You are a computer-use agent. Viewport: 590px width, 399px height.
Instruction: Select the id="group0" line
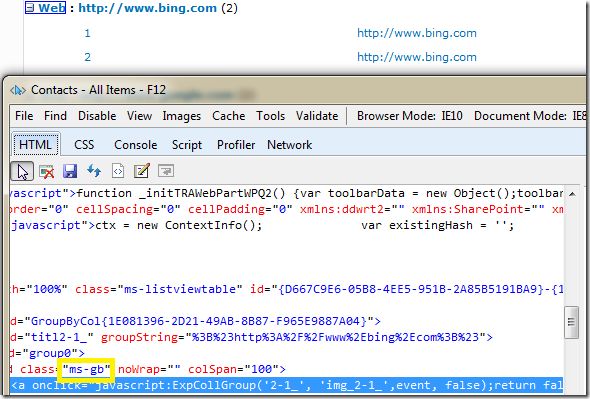click(47, 353)
